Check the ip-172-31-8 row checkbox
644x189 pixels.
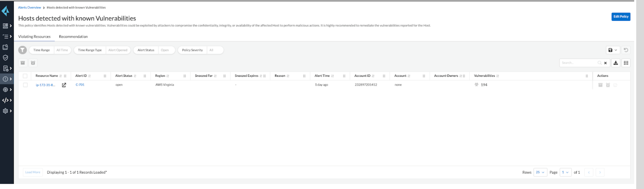pos(25,85)
